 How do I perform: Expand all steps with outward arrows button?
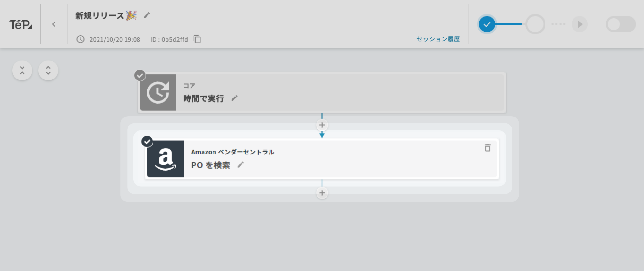(x=48, y=70)
